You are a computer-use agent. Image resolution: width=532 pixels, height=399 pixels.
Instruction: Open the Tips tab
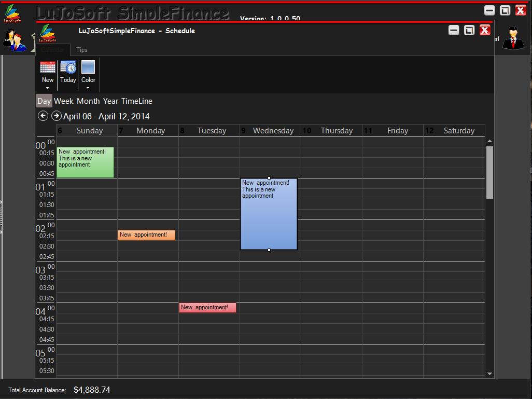82,50
